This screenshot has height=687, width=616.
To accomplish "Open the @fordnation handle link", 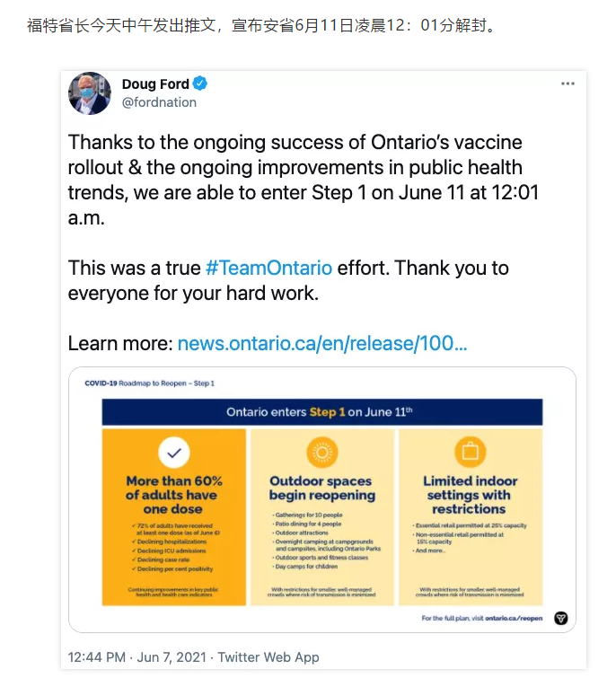I will click(159, 102).
